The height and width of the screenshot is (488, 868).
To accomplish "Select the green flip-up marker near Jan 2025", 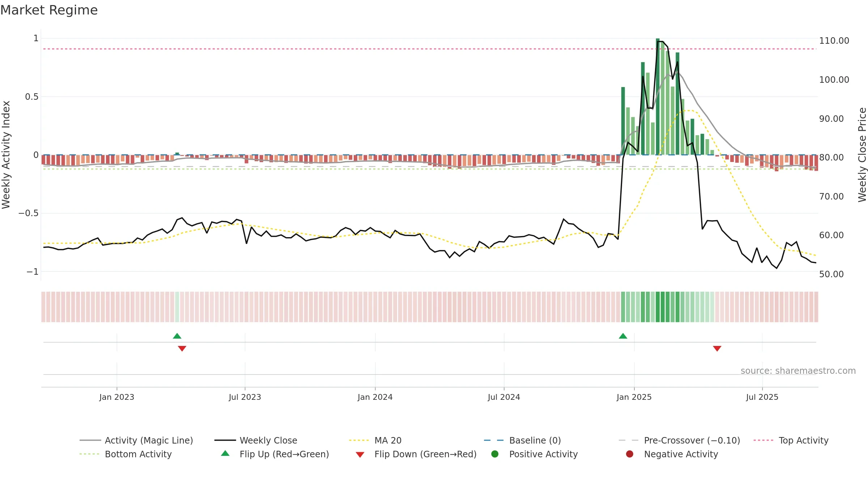I will (623, 336).
